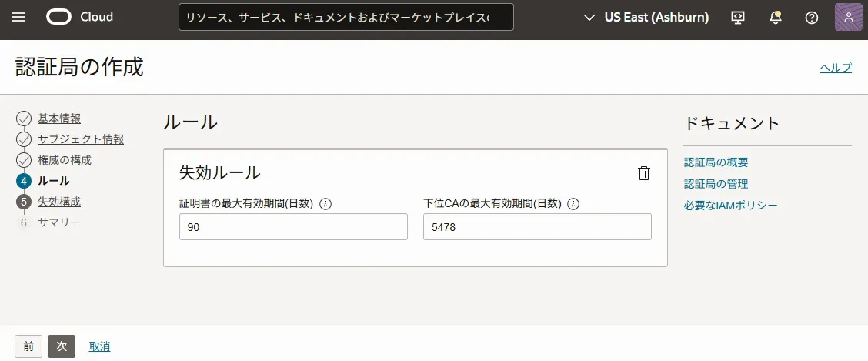Image resolution: width=868 pixels, height=361 pixels.
Task: Go to step サブジェクト情報
Action: (x=81, y=139)
